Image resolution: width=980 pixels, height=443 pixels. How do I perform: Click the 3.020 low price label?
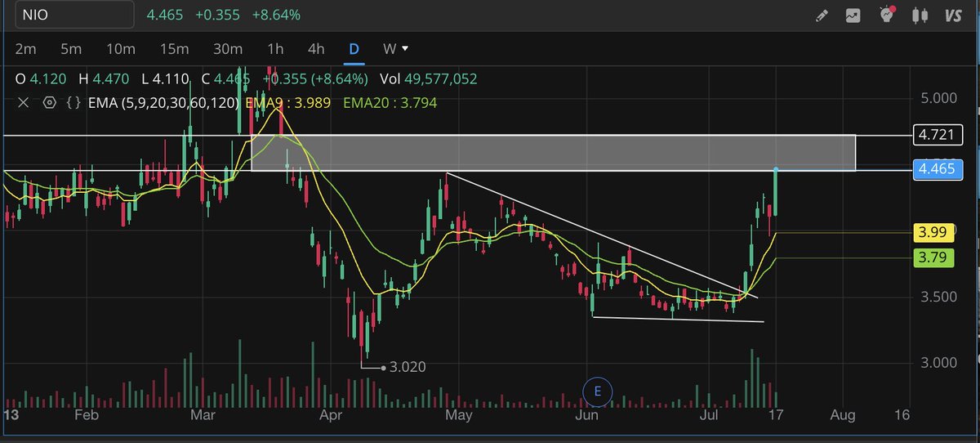pyautogui.click(x=408, y=368)
